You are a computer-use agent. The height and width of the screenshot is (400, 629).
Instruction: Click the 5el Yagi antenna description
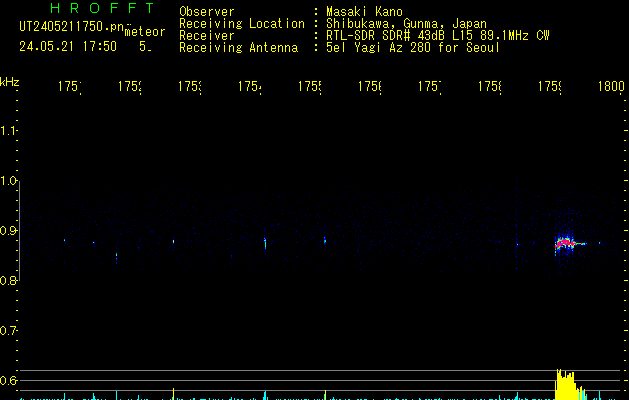(412, 47)
